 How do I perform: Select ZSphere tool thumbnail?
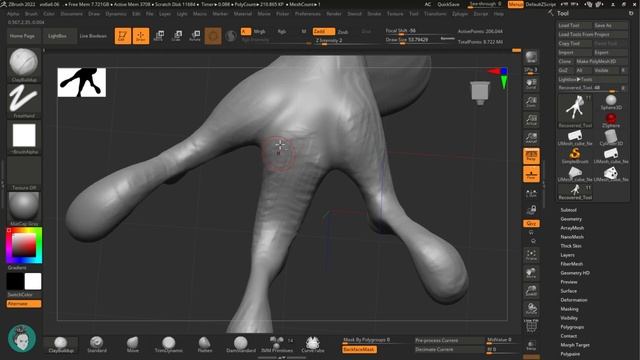611,120
